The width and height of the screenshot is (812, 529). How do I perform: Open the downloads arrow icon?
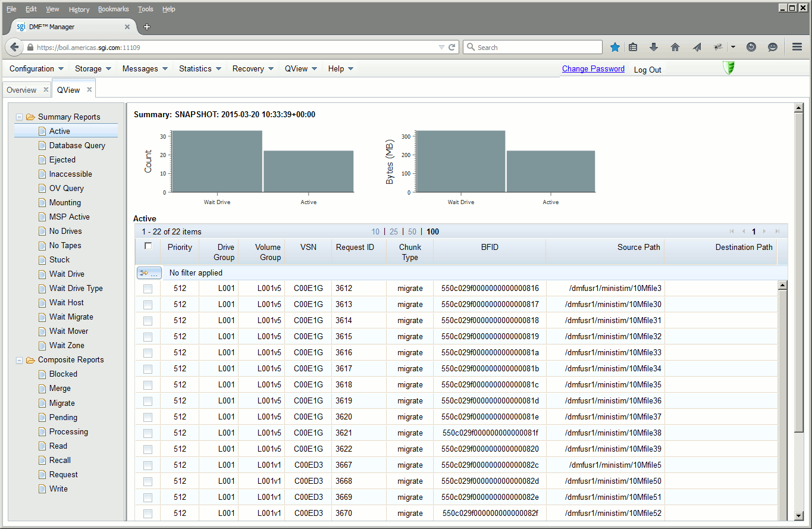pos(654,47)
